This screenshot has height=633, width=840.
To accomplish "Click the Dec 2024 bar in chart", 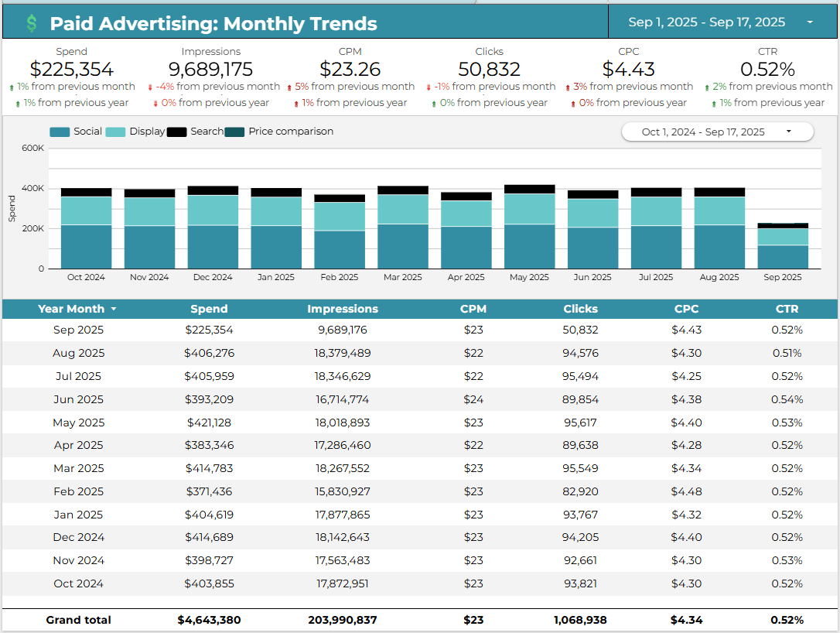I will [213, 228].
